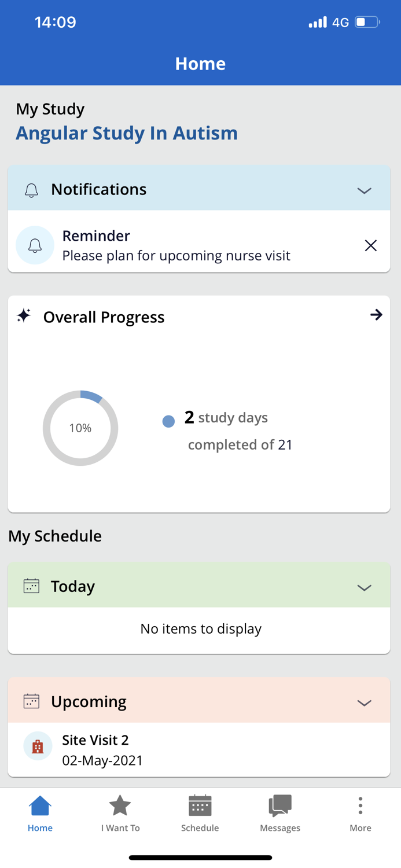Open Overall Progress details with the arrow
This screenshot has height=868, width=401.
click(376, 315)
